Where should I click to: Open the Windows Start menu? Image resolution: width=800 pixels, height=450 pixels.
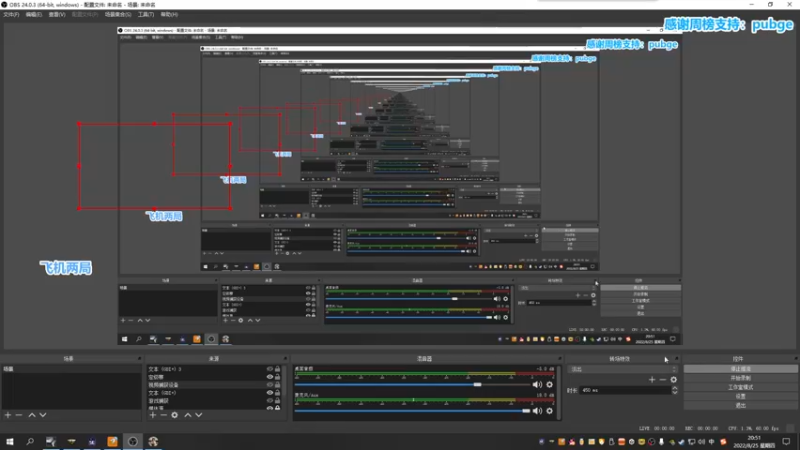pyautogui.click(x=10, y=442)
